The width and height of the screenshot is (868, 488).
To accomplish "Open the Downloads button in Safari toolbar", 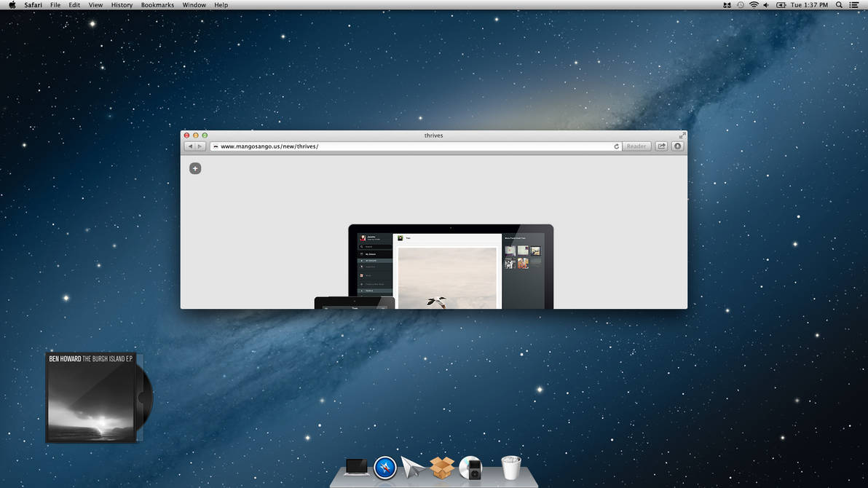I will point(677,146).
